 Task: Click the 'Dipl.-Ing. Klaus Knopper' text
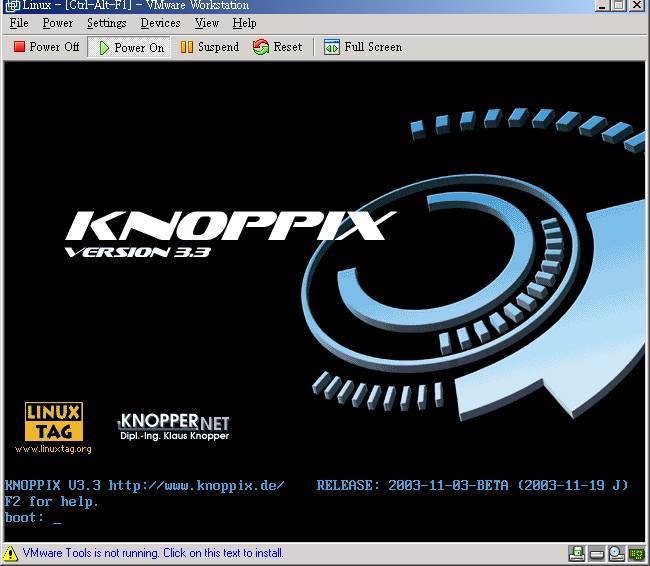point(175,436)
